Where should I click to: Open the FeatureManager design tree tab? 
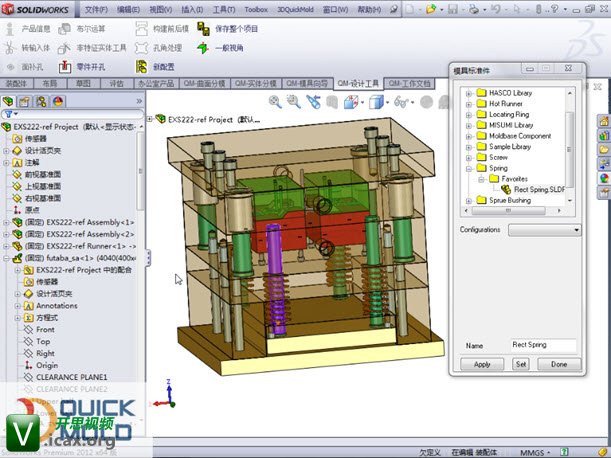8,101
